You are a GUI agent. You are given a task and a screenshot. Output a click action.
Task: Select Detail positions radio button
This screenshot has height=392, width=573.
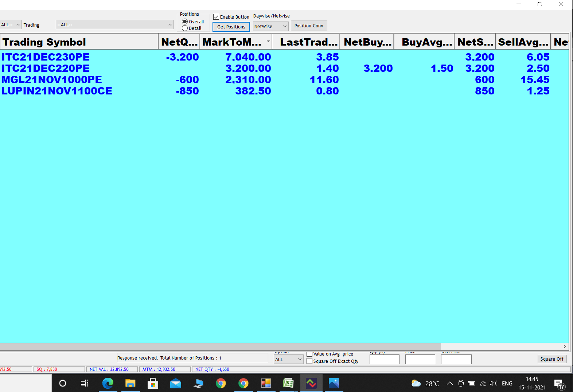185,28
